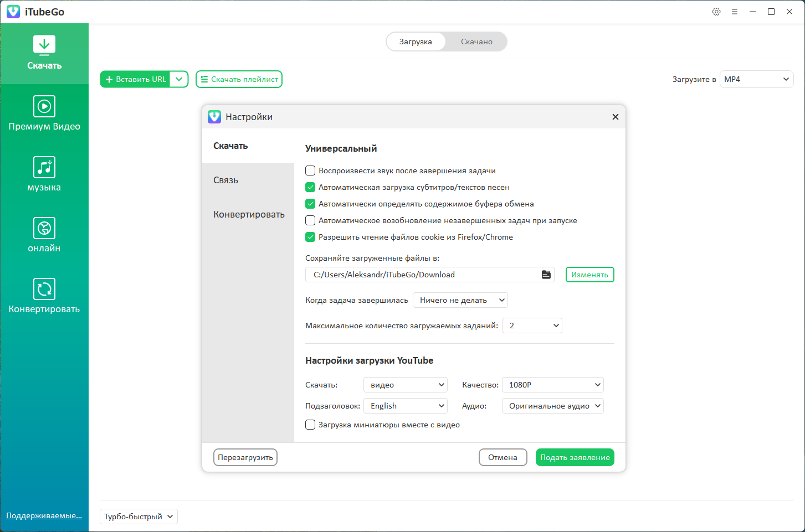Open the Скачать видео type dropdown
Screen dimensions: 805x532
406,385
